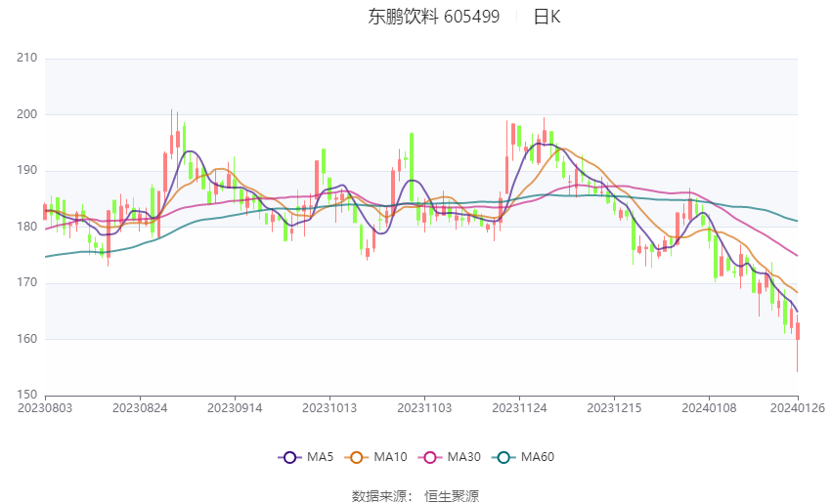Image resolution: width=831 pixels, height=504 pixels.
Task: Click the 20231124 x-axis date label
Action: click(519, 408)
